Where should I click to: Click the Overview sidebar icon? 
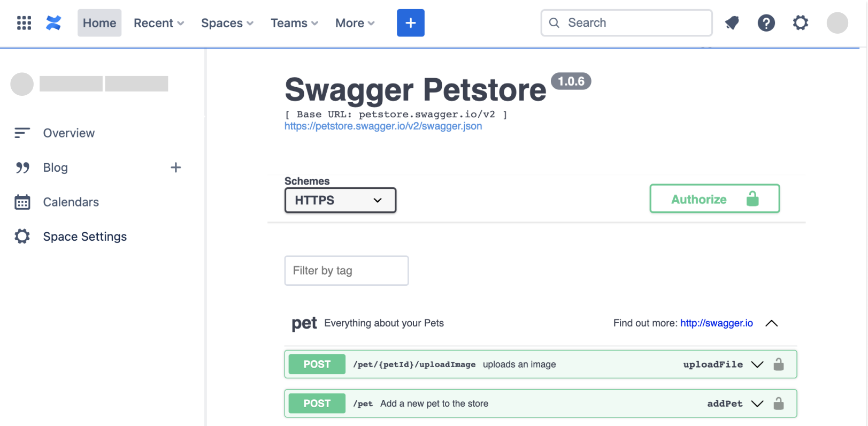pyautogui.click(x=22, y=133)
